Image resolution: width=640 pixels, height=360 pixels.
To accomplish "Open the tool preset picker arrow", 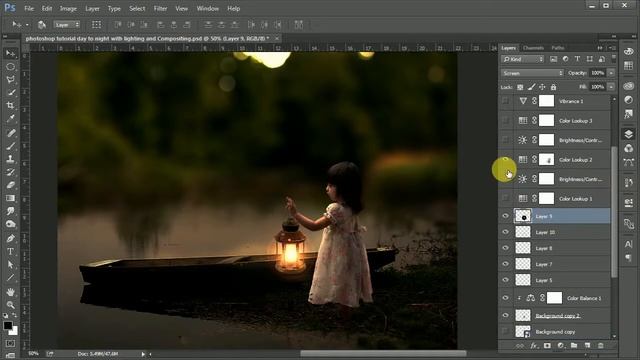I will [x=27, y=25].
